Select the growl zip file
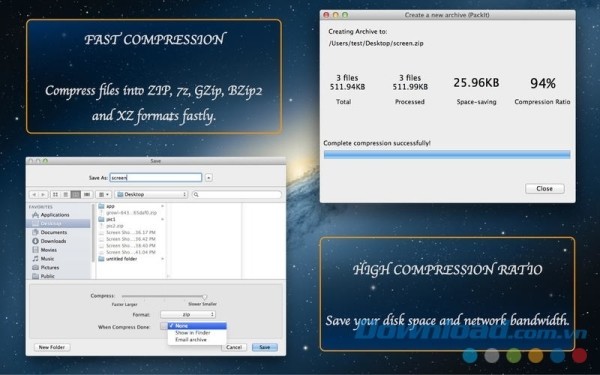The height and width of the screenshot is (375, 600). click(x=131, y=213)
